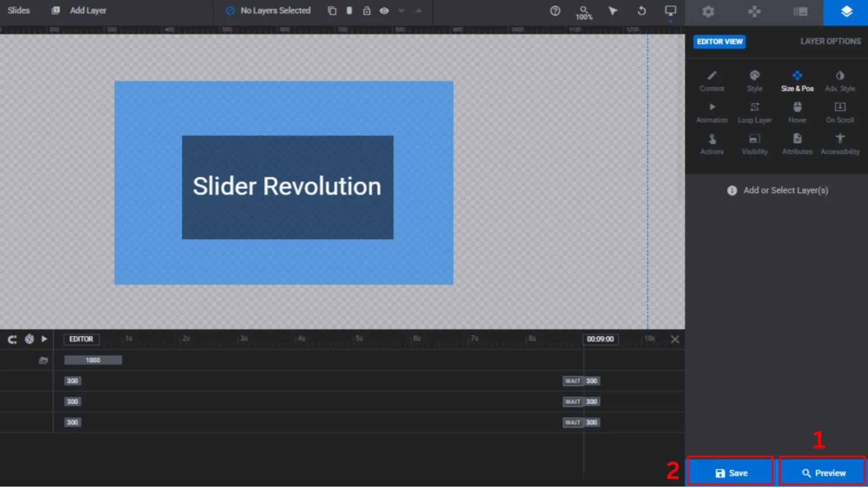The height and width of the screenshot is (488, 868).
Task: Click the No Layers Selected indicator
Action: point(268,10)
